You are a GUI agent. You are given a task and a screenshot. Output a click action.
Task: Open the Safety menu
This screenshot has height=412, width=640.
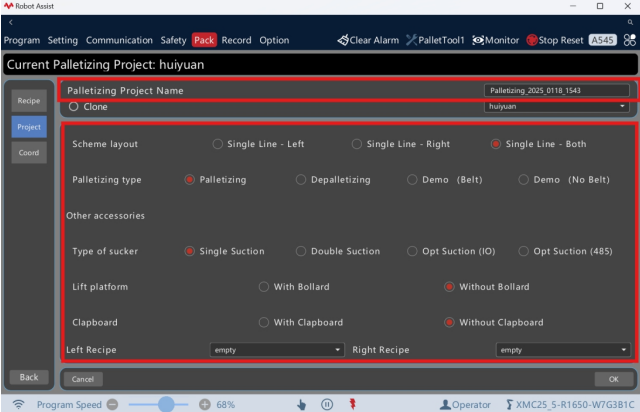[173, 40]
